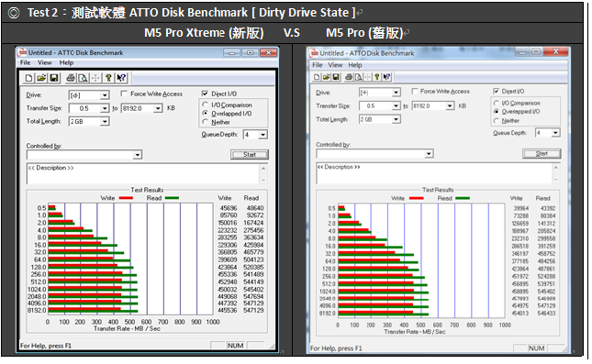The height and width of the screenshot is (364, 592).
Task: Open File menu in right ATTO window
Action: (318, 65)
